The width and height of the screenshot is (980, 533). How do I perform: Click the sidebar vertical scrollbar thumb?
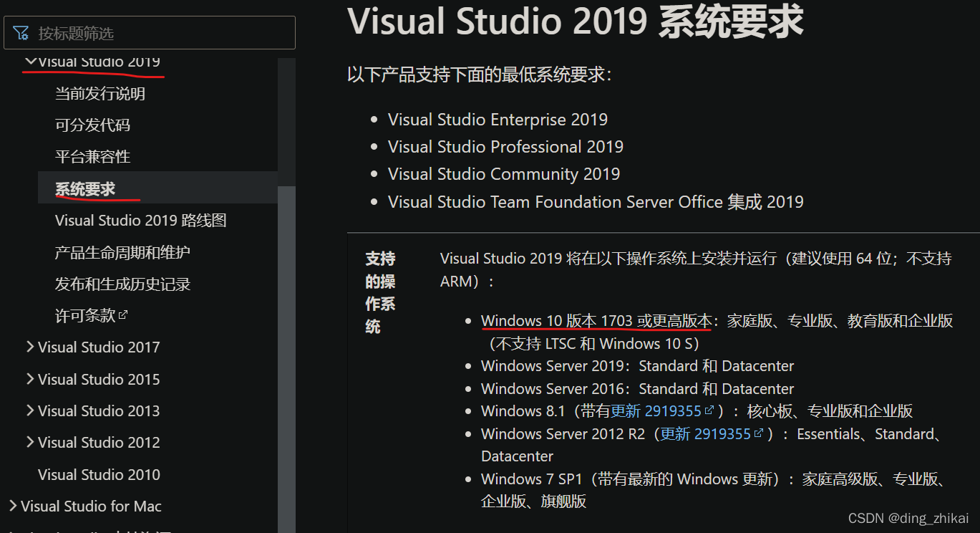(287, 359)
